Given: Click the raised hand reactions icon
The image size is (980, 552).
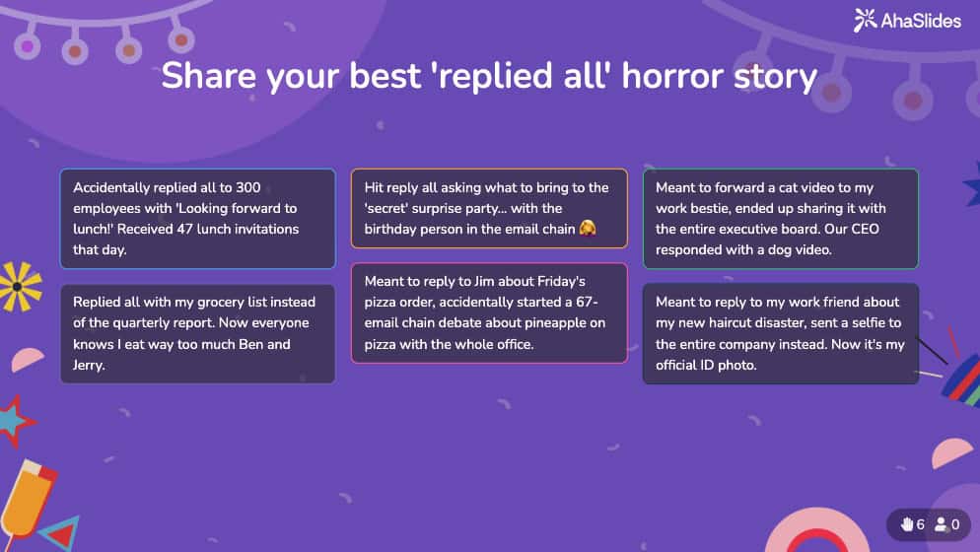Looking at the screenshot, I should coord(906,524).
